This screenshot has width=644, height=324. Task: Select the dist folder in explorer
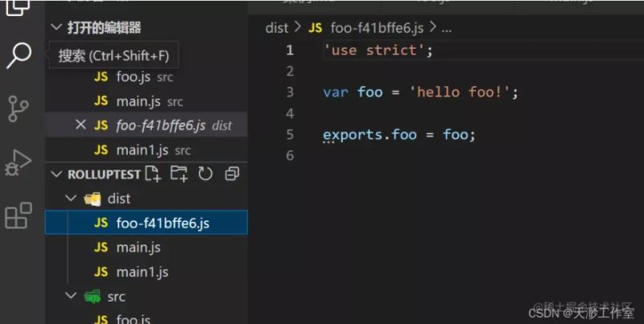(147, 199)
